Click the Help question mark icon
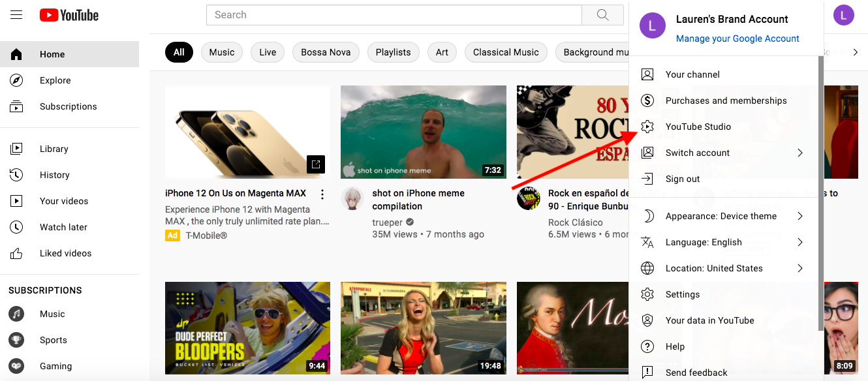Image resolution: width=868 pixels, height=381 pixels. click(647, 346)
